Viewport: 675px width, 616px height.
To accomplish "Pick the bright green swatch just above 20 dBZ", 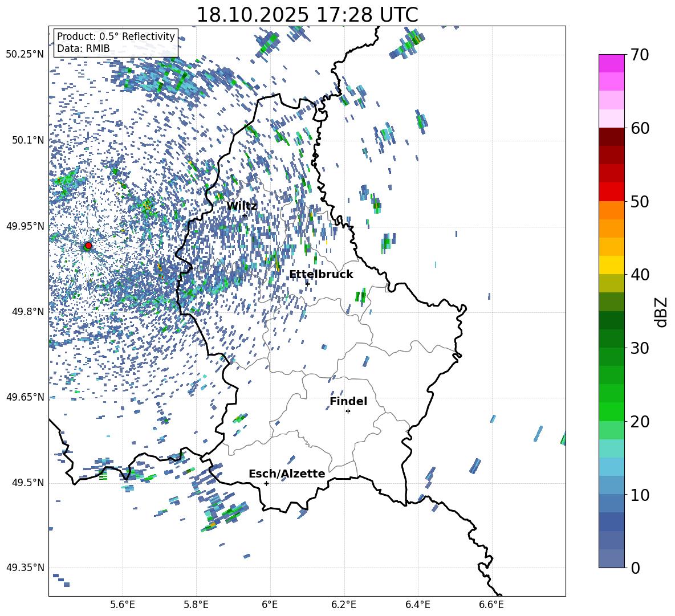I will tap(612, 411).
